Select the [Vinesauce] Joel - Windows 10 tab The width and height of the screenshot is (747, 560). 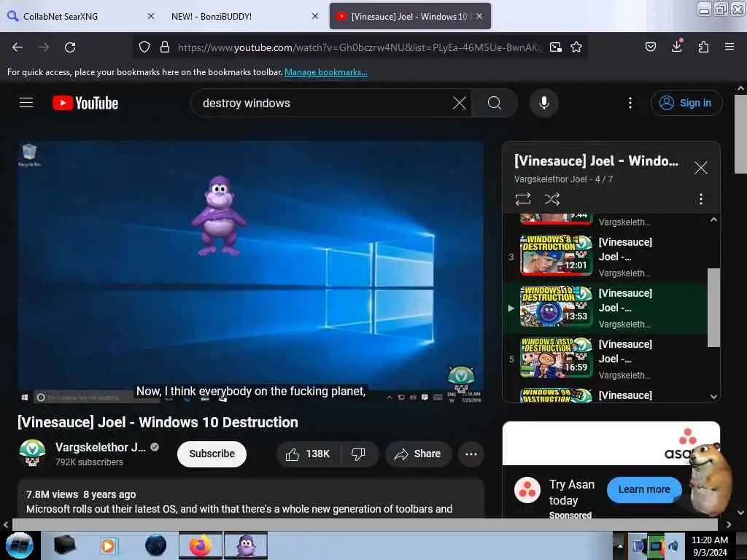click(409, 16)
